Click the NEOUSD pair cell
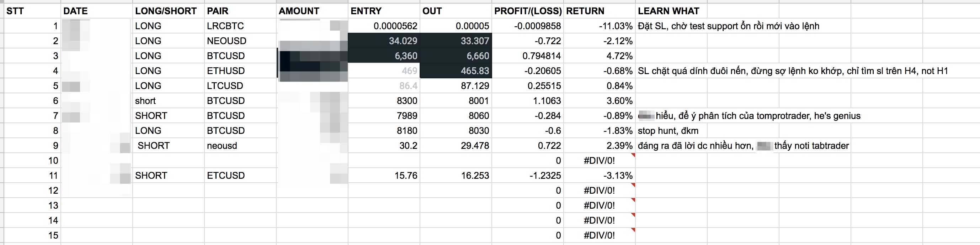 [227, 41]
